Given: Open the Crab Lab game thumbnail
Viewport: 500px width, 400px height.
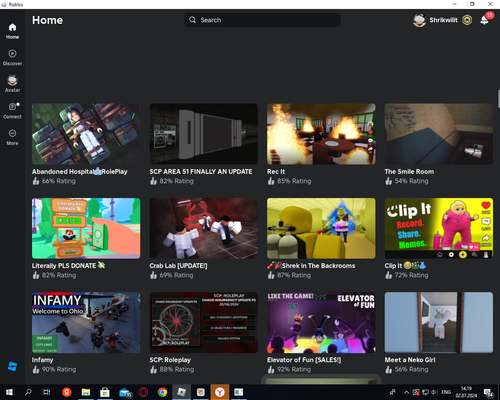Looking at the screenshot, I should click(204, 228).
